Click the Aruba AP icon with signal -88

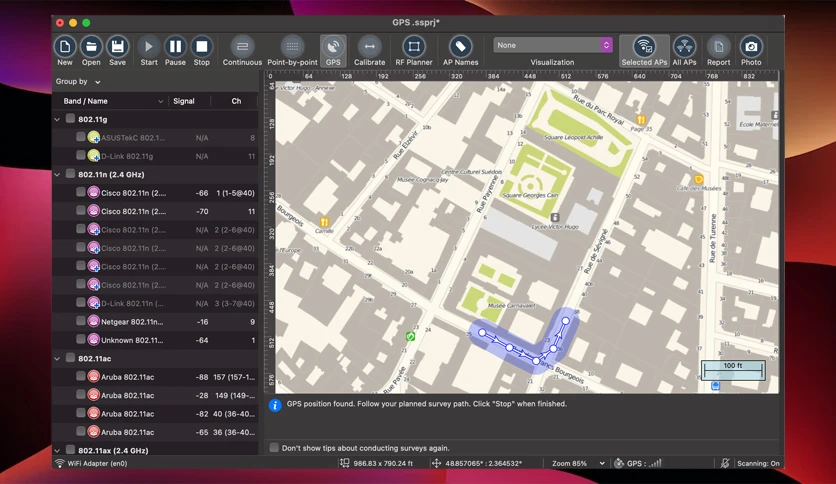(93, 377)
